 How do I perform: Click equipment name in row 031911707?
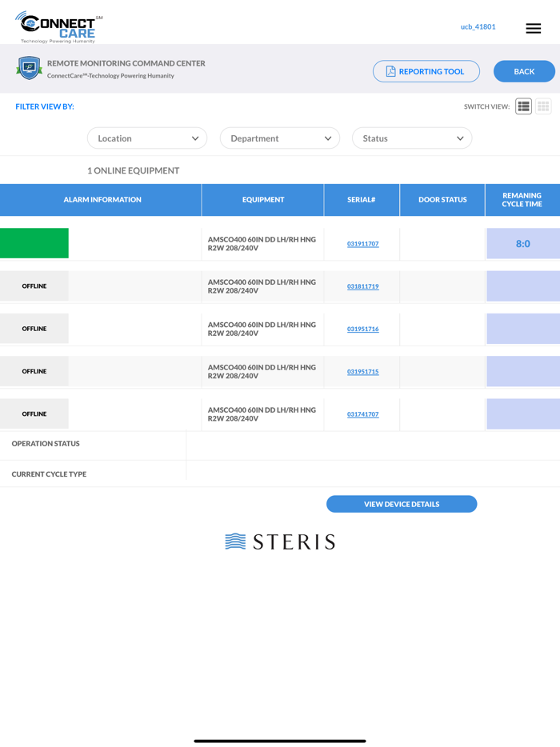(262, 244)
